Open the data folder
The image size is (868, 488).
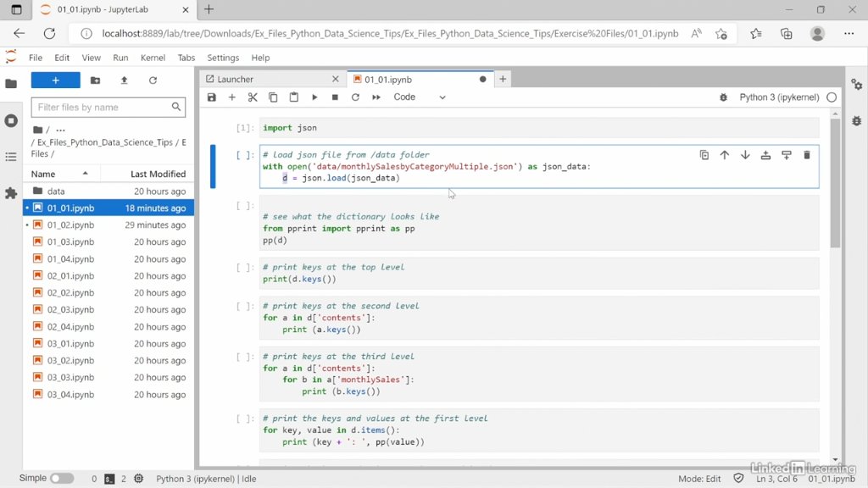(108, 191)
